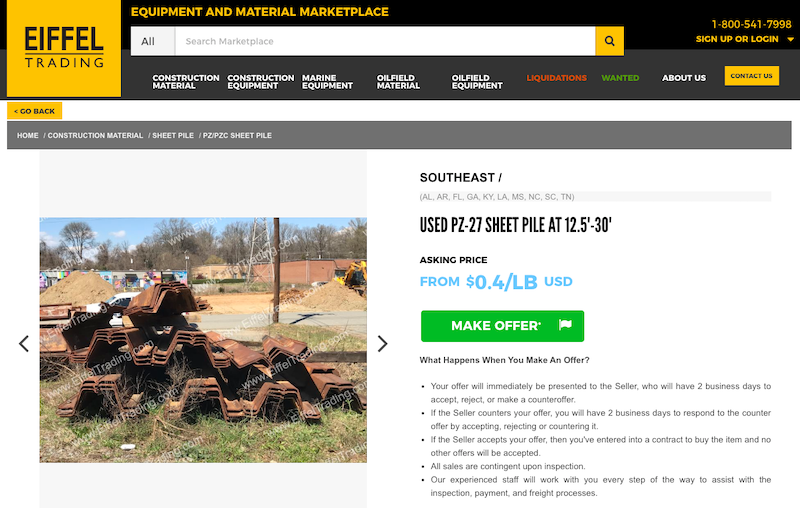Screen dimensions: 800x508
Task: Open the Wanted listings link
Action: (620, 78)
